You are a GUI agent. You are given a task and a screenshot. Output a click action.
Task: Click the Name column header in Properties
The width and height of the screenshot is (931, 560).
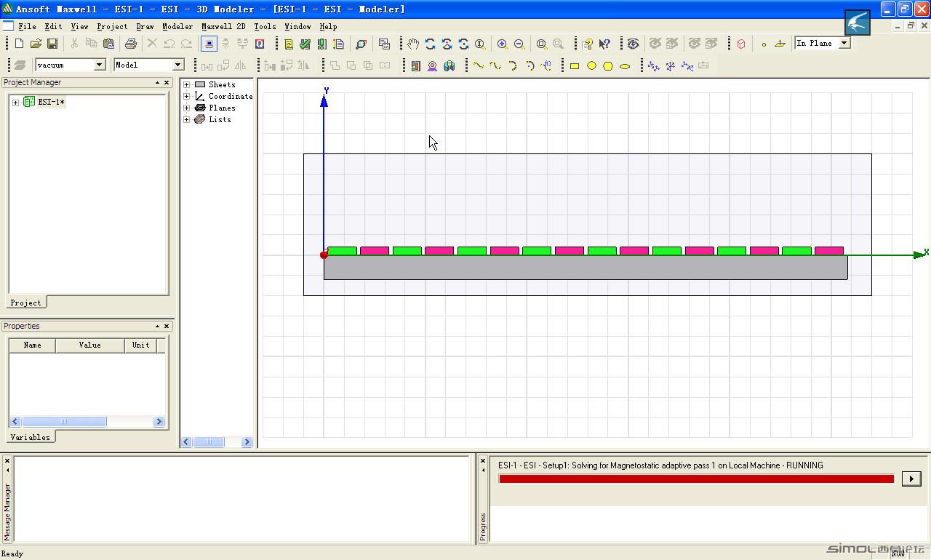[x=32, y=345]
